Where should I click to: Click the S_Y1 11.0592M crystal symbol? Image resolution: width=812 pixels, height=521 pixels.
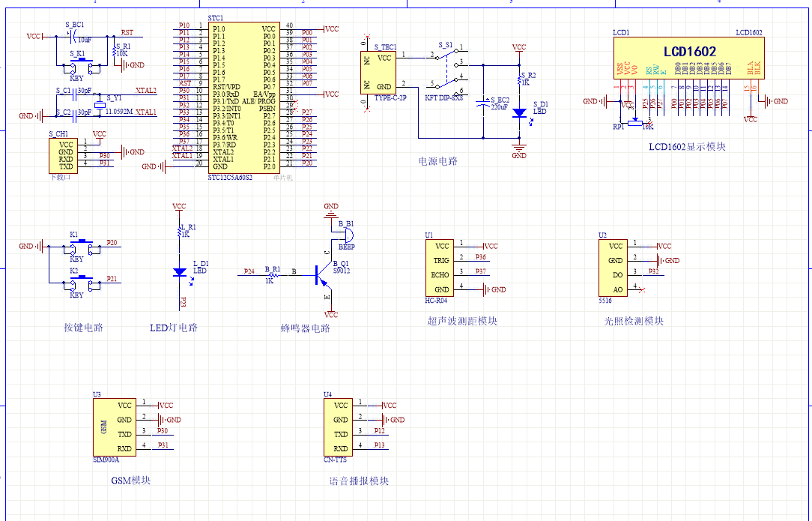click(x=98, y=106)
